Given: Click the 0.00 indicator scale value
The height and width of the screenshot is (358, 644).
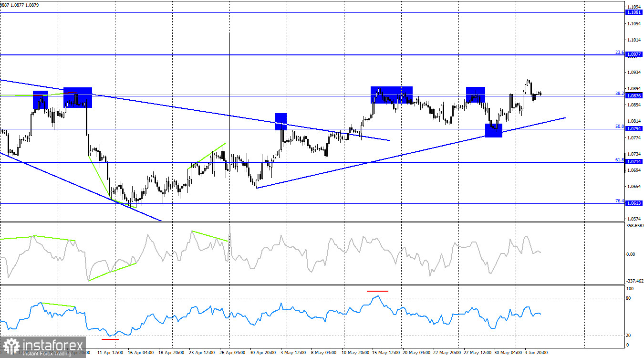Looking at the screenshot, I should [x=631, y=254].
